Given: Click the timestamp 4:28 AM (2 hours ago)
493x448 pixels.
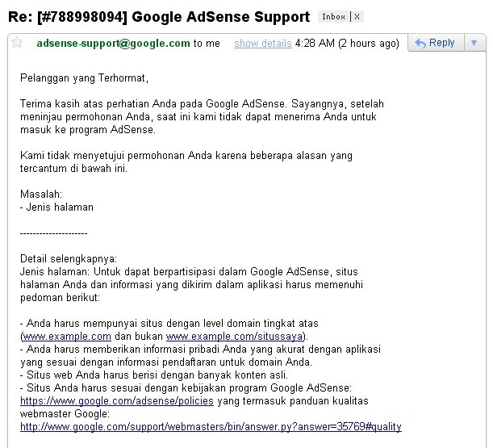Looking at the screenshot, I should pos(347,43).
